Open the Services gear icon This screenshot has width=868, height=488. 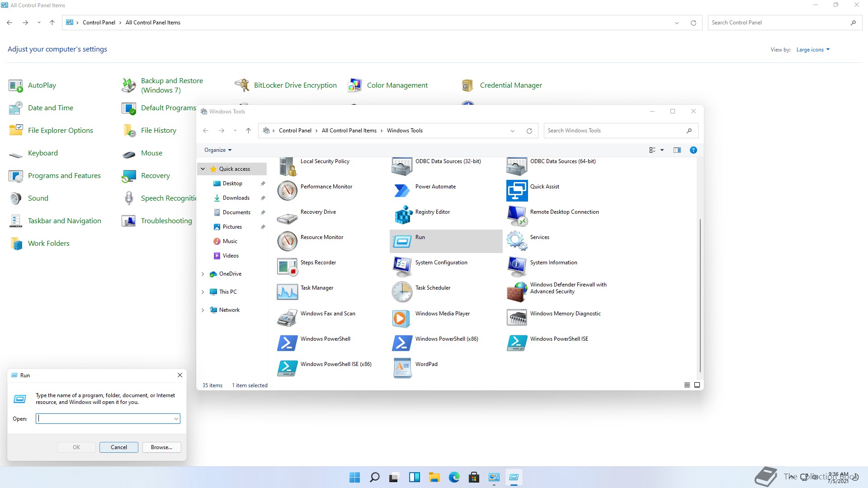point(517,241)
